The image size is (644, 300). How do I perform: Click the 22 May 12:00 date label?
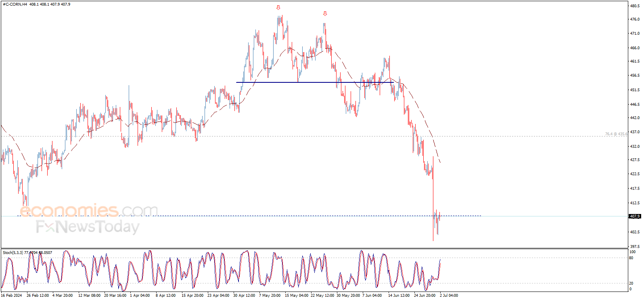322,296
